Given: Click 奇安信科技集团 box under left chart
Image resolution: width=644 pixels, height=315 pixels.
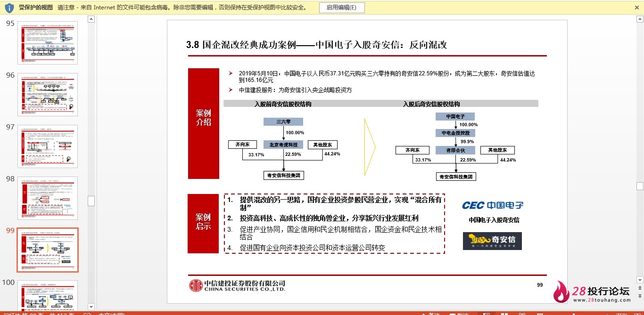Looking at the screenshot, I should [x=283, y=175].
